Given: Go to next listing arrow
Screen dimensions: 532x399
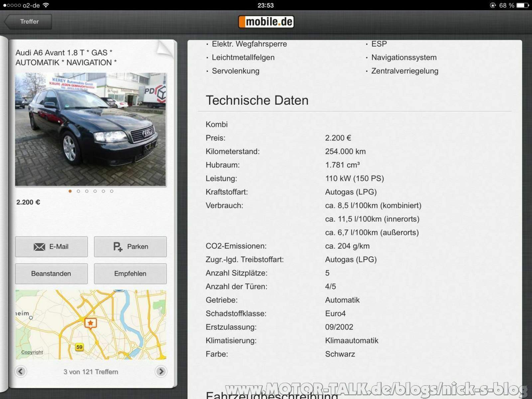Looking at the screenshot, I should click(x=161, y=371).
